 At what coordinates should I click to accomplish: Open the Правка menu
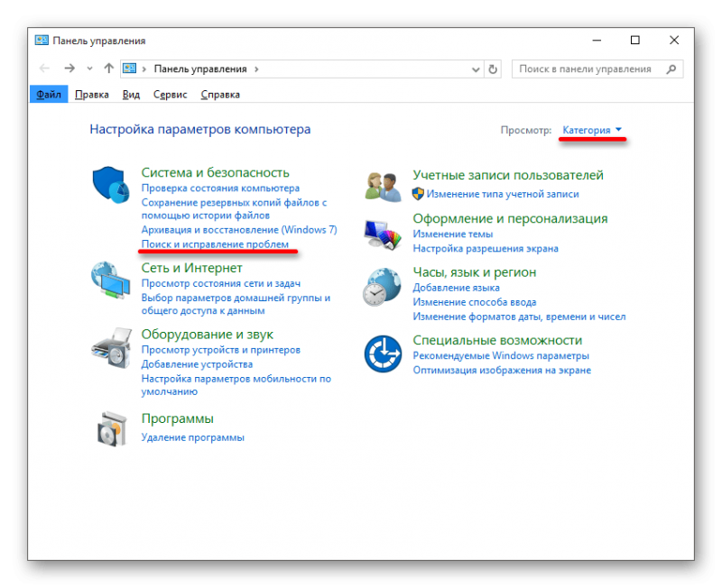92,95
